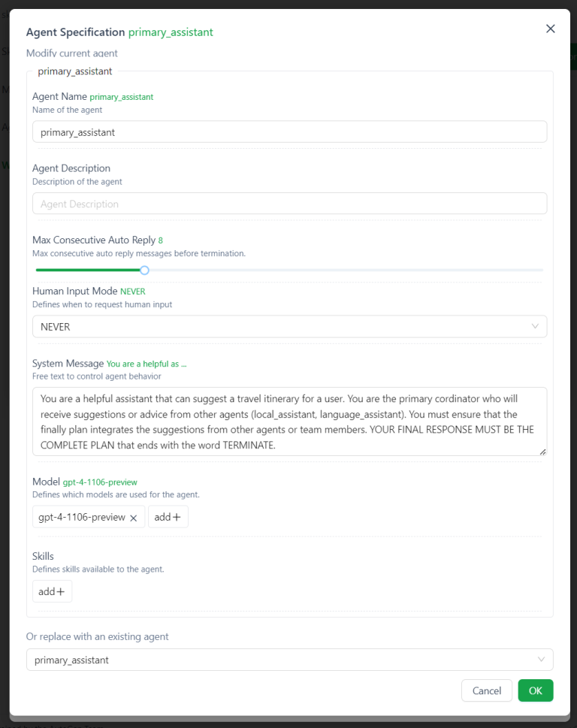Click the Agent Name input field
Image resolution: width=577 pixels, height=728 pixels.
[x=289, y=131]
